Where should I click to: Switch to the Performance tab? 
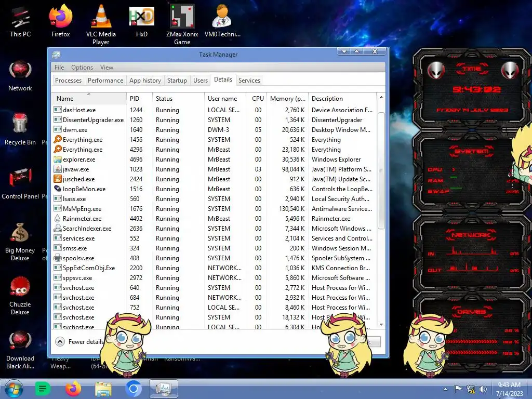tap(105, 81)
